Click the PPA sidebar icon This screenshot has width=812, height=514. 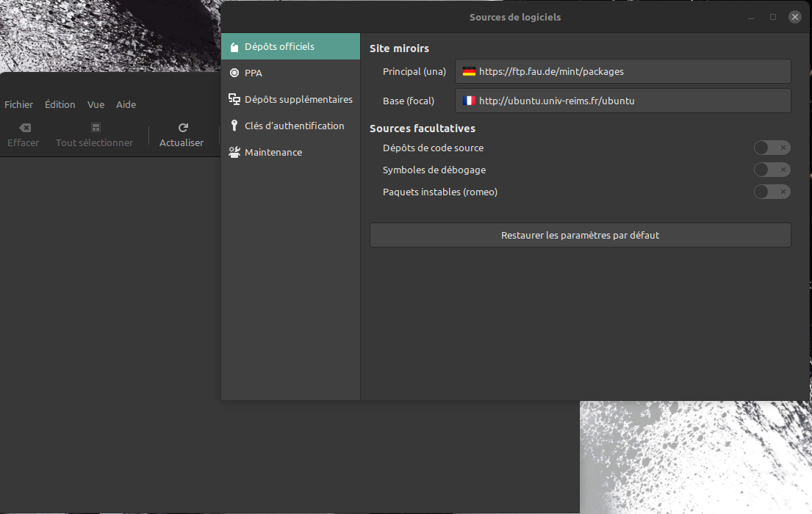coord(234,73)
